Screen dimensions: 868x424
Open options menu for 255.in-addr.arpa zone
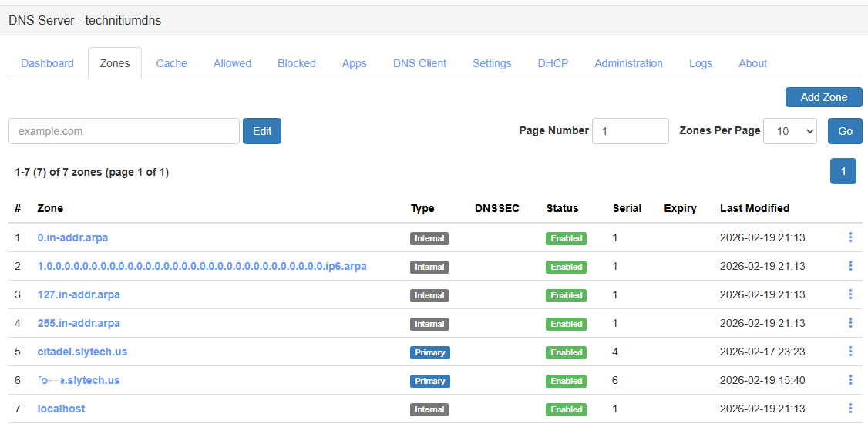850,323
